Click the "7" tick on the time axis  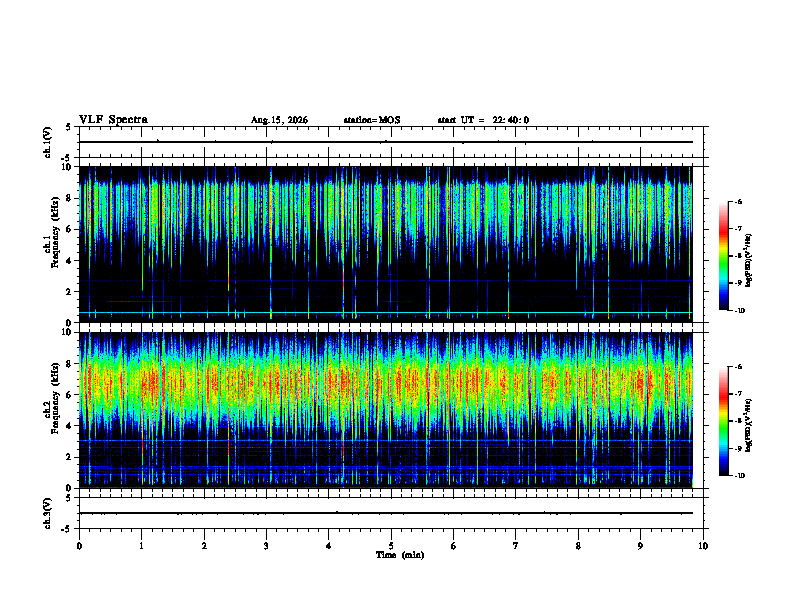tap(516, 546)
